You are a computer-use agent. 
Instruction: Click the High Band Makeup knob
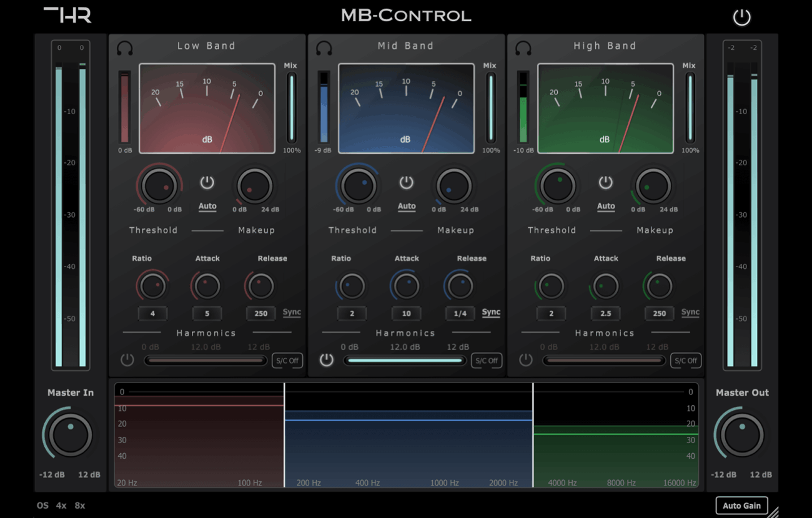[x=653, y=185]
